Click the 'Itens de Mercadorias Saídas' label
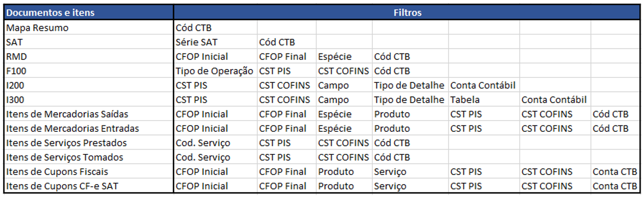Viewport: 644px width, 197px height. [x=67, y=114]
